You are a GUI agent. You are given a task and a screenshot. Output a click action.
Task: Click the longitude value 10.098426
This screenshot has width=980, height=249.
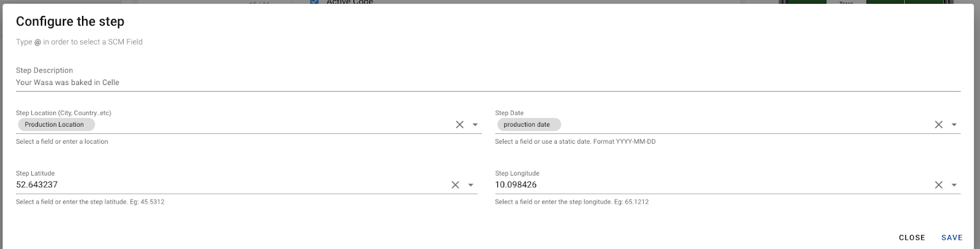[x=516, y=185]
